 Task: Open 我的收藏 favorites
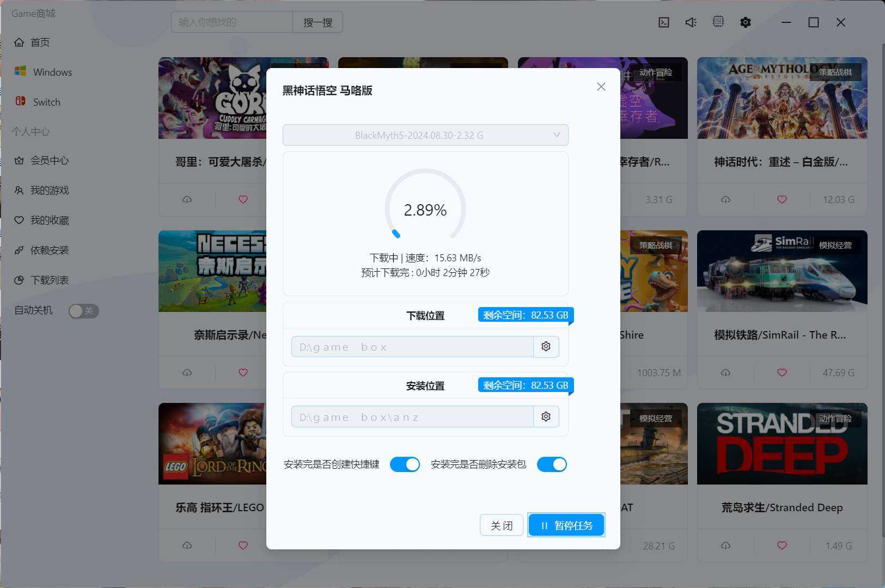pos(42,220)
